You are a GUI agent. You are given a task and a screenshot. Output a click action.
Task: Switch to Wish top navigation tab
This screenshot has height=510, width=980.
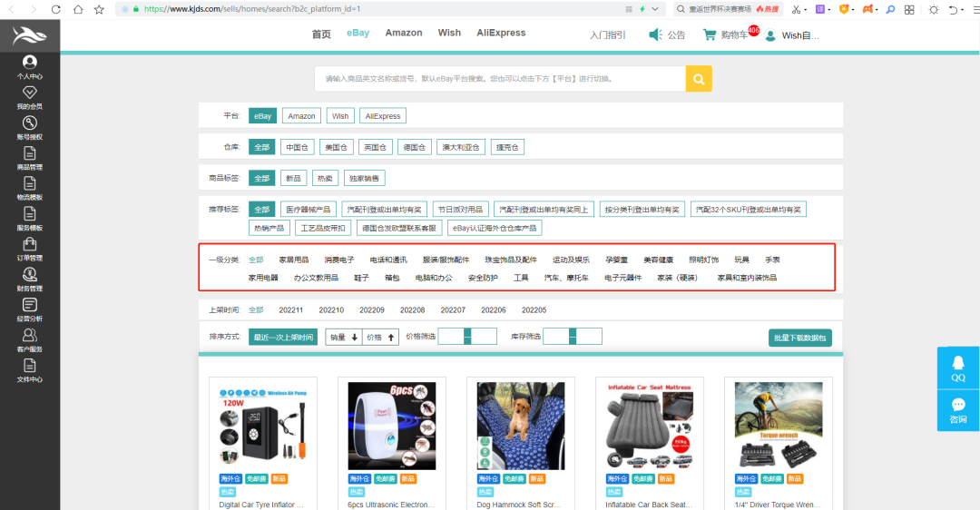449,34
